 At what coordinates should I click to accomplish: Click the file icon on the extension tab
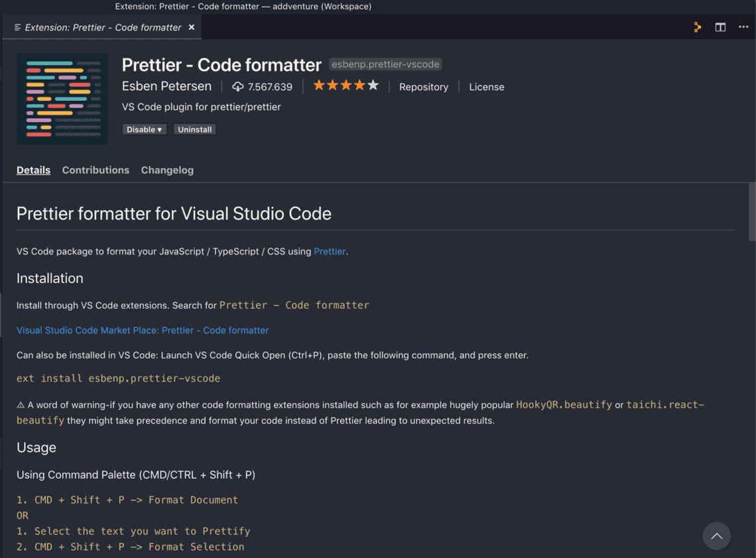click(17, 27)
